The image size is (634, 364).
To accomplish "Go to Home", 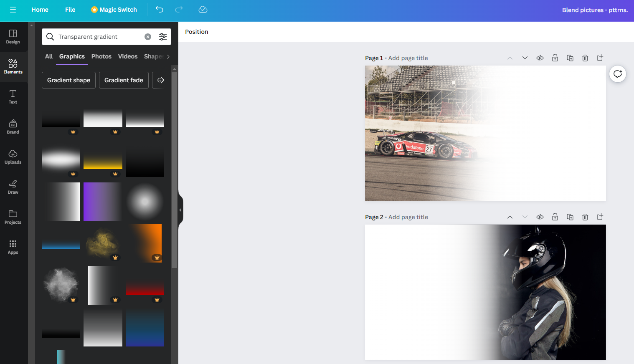I will click(40, 10).
